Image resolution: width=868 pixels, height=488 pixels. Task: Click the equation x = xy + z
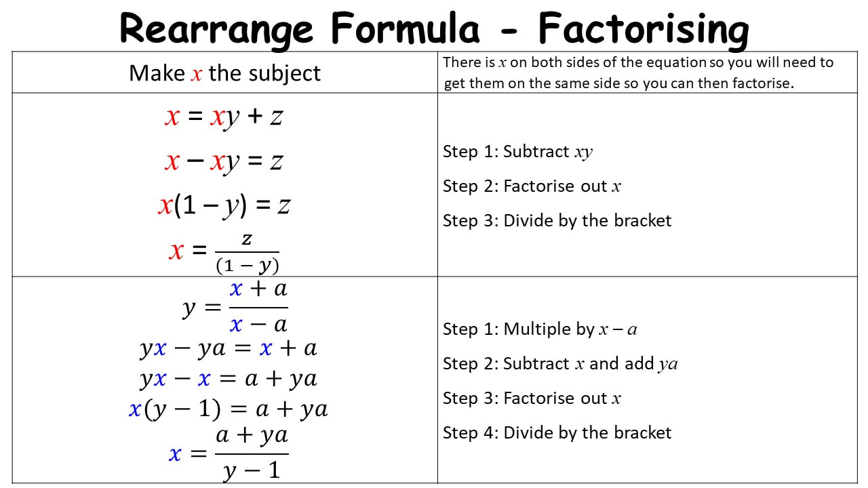tap(224, 117)
